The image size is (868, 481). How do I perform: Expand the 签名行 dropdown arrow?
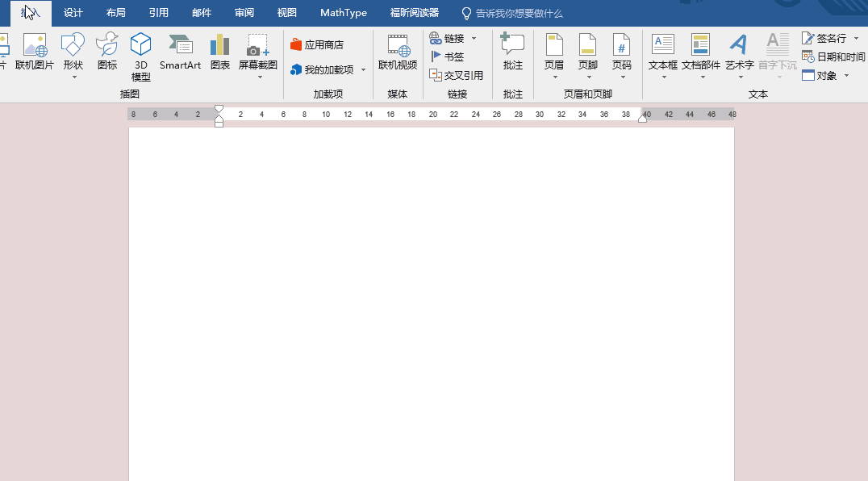857,38
